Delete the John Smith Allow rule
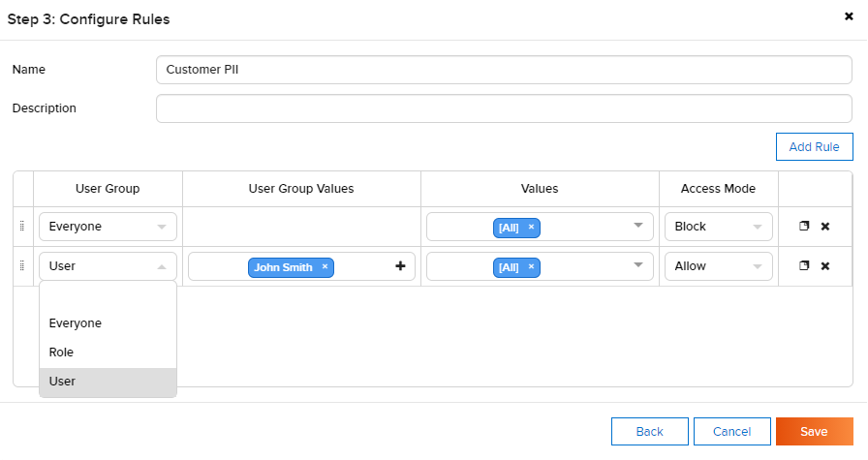868x460 pixels. pyautogui.click(x=824, y=266)
